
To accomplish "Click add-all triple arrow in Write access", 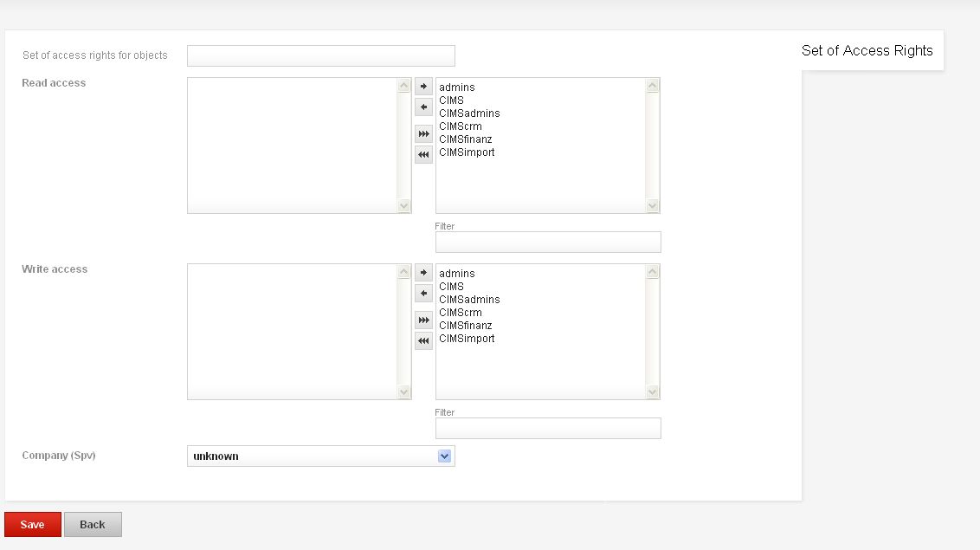I will coord(423,320).
